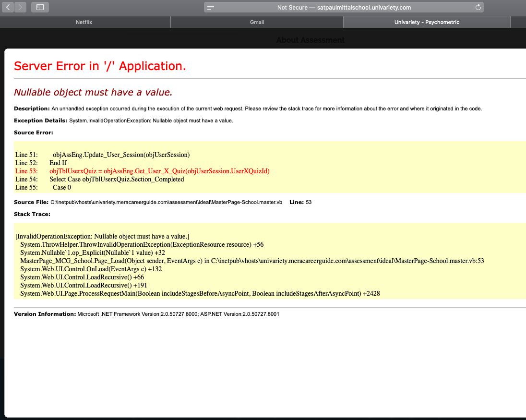Click the 'System.Nullable`1.op_Explicit' stack line
This screenshot has height=420, width=526.
93,252
